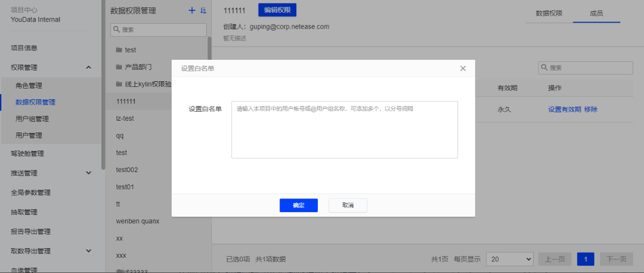Screen dimensions: 644x273
Task: Click the plus icon to add data permission
Action: click(x=192, y=11)
